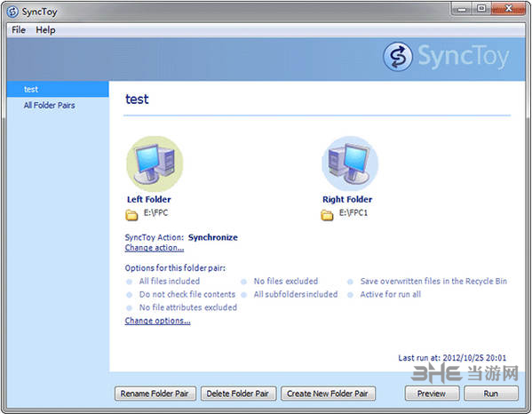This screenshot has width=532, height=414.
Task: Maximize the SyncToy window
Action: pos(481,9)
